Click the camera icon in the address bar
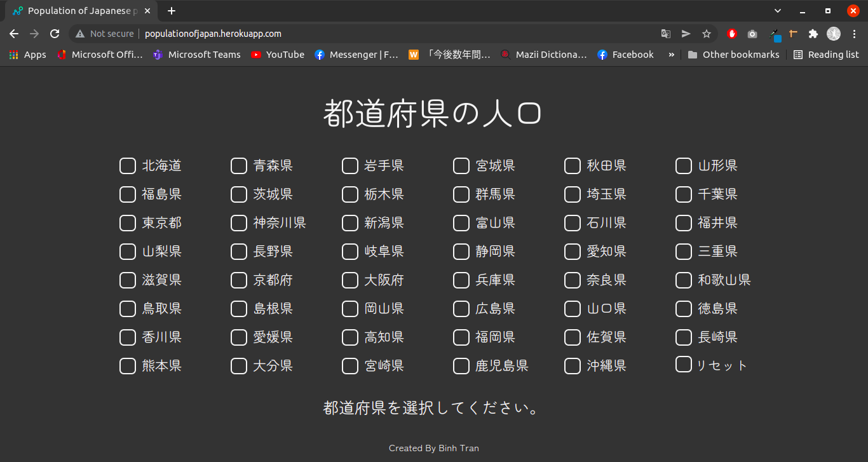The width and height of the screenshot is (868, 462). [x=752, y=34]
